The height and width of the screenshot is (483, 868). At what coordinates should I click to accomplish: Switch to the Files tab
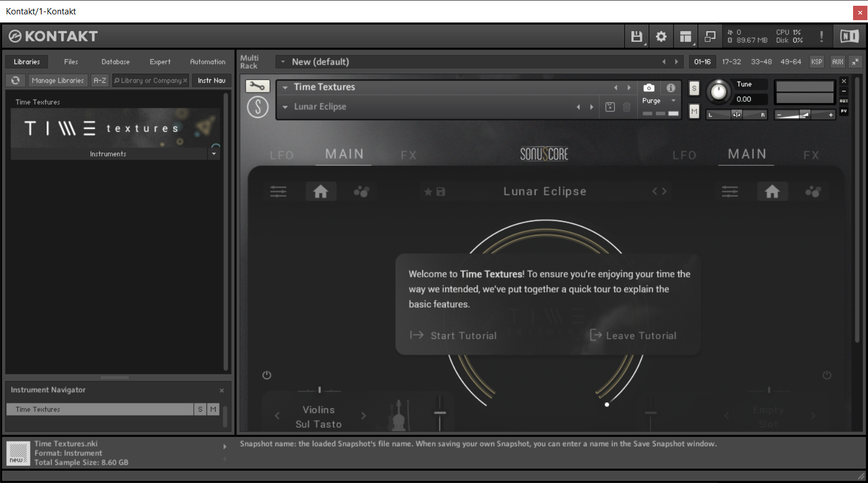[x=71, y=62]
